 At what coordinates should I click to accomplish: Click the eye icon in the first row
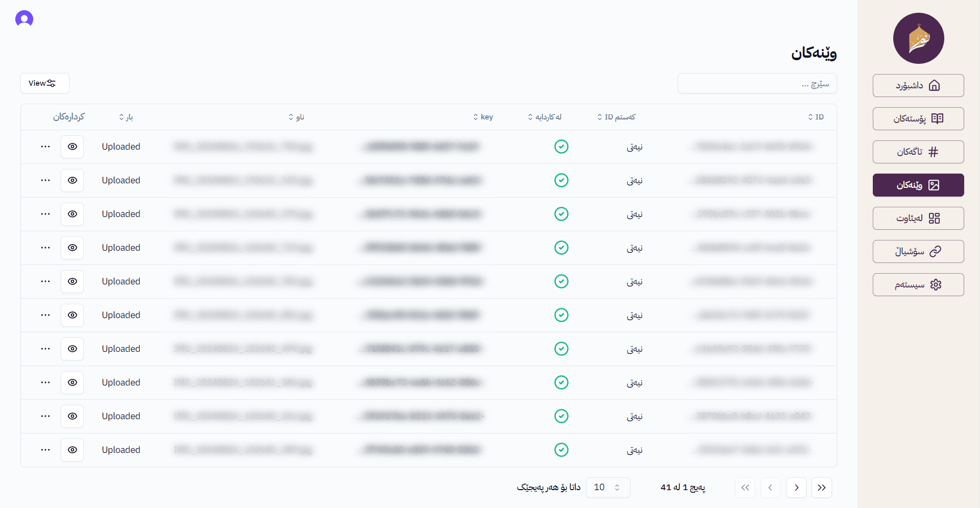click(72, 147)
